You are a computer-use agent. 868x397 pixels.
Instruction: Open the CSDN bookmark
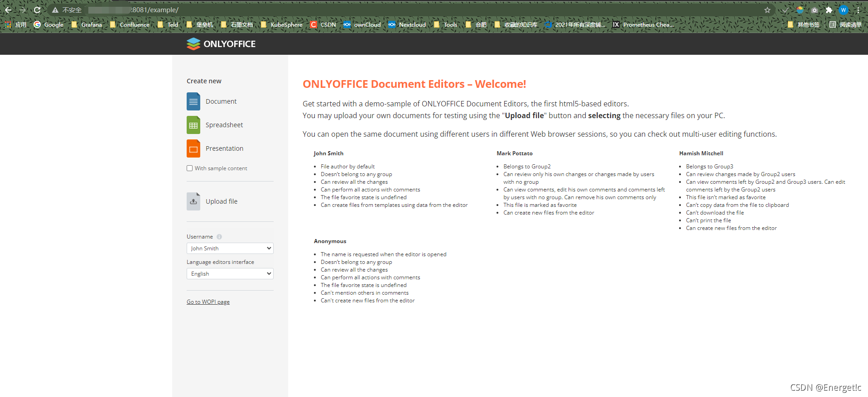[323, 25]
